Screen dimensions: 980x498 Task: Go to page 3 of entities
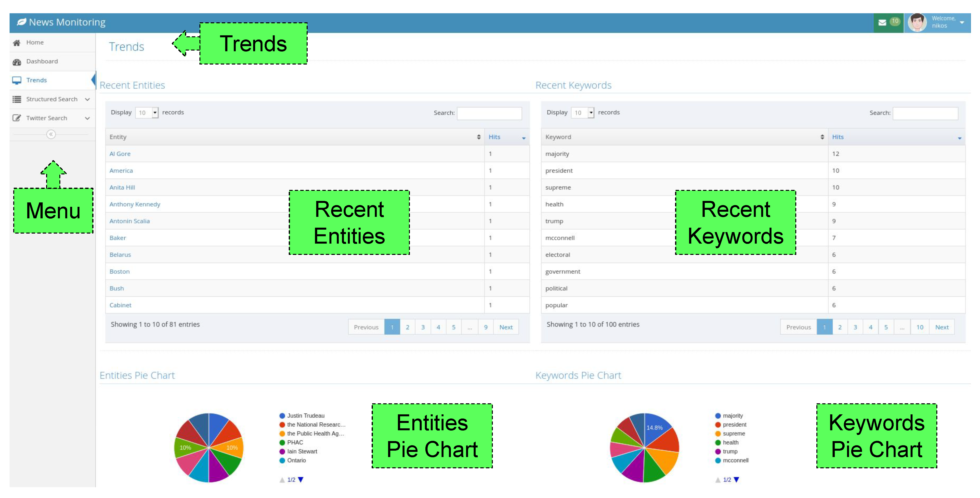[423, 327]
